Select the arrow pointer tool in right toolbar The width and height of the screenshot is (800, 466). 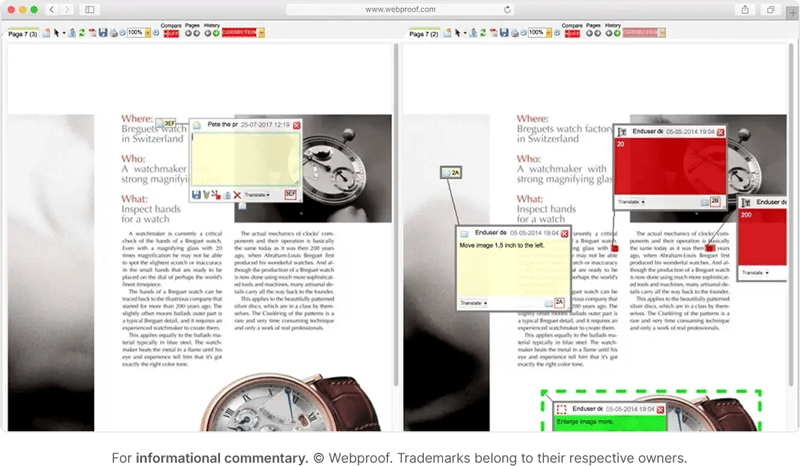[x=457, y=33]
